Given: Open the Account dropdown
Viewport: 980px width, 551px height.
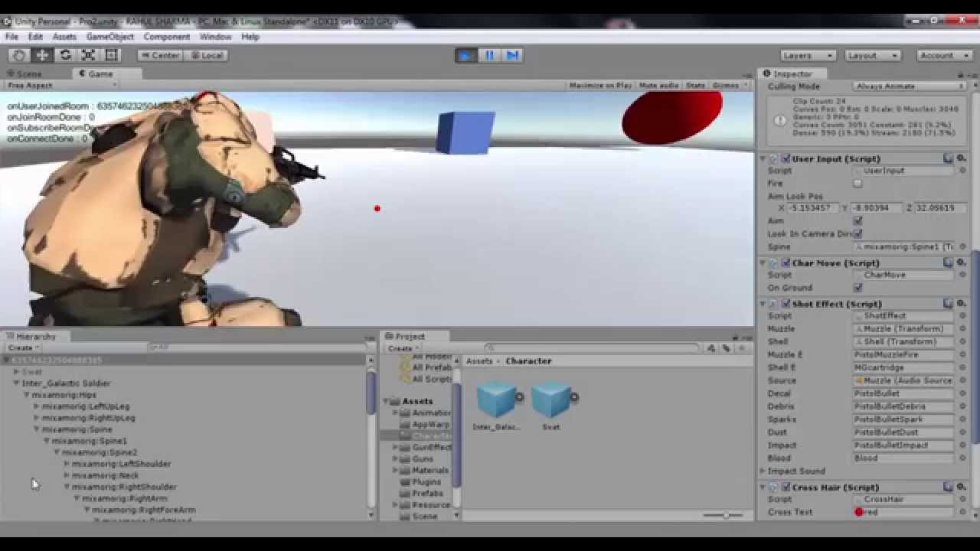Looking at the screenshot, I should tap(945, 55).
